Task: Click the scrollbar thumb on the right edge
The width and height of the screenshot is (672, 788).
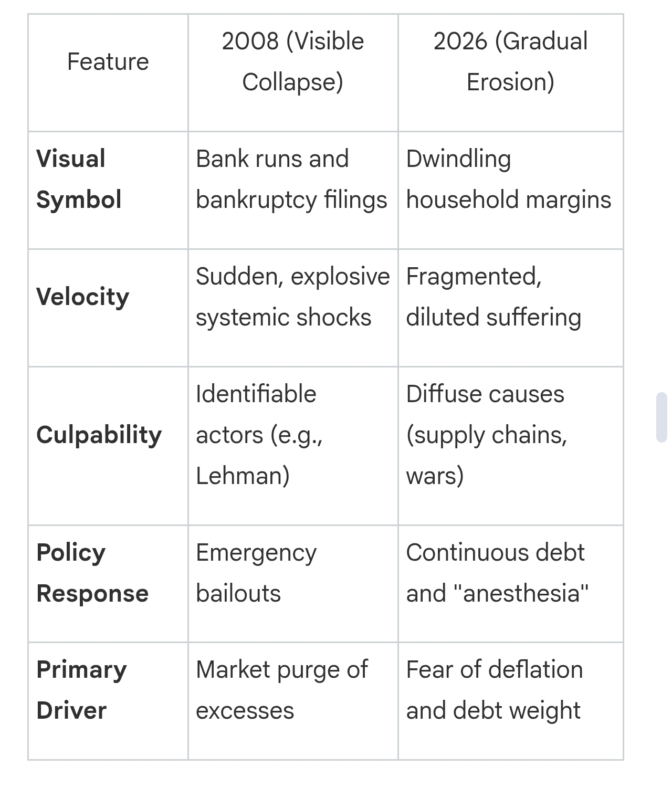Action: point(661,417)
